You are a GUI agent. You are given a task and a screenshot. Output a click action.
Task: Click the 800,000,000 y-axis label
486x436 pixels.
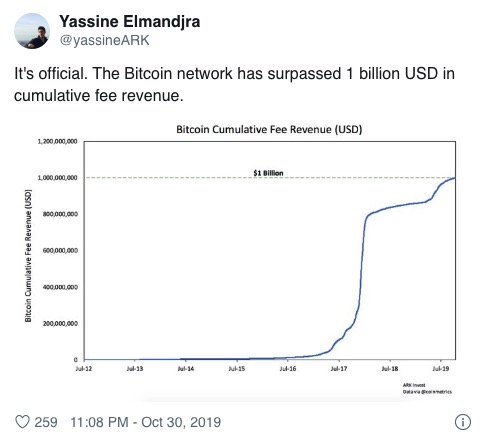pos(60,214)
